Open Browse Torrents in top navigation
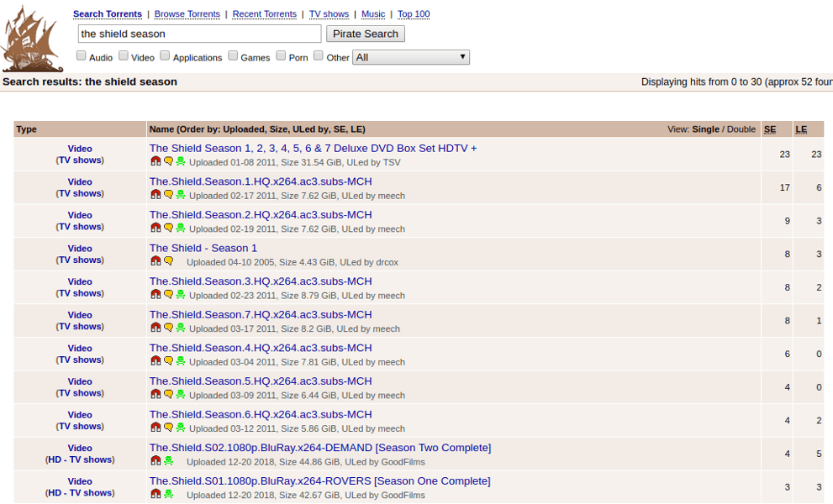The height and width of the screenshot is (504, 833). pos(187,13)
